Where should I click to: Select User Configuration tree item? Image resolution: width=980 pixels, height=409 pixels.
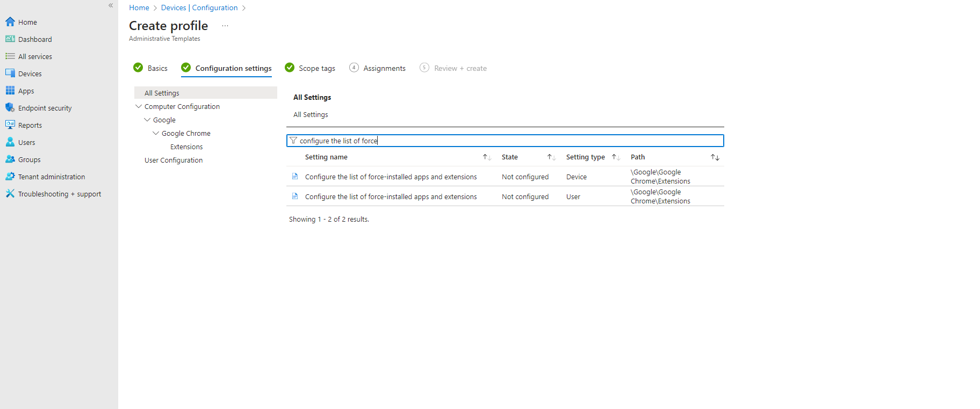[174, 160]
